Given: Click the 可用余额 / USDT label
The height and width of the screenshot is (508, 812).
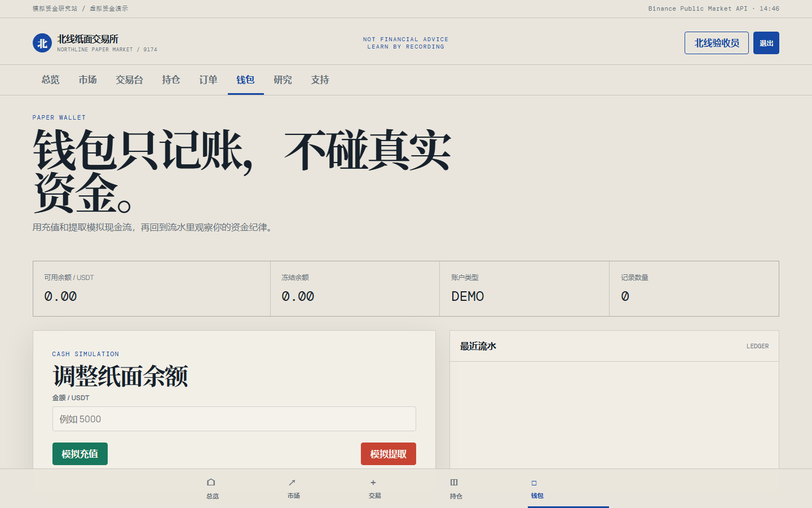Looking at the screenshot, I should [69, 277].
